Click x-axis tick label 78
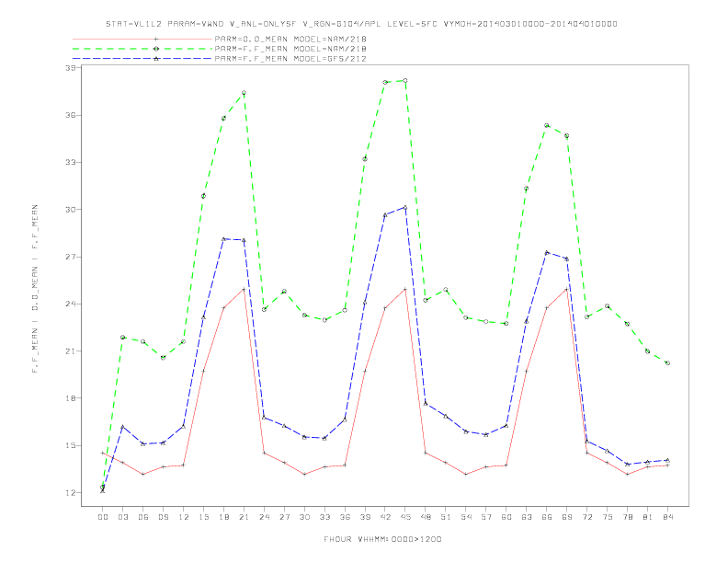Image resolution: width=728 pixels, height=563 pixels. tap(628, 517)
